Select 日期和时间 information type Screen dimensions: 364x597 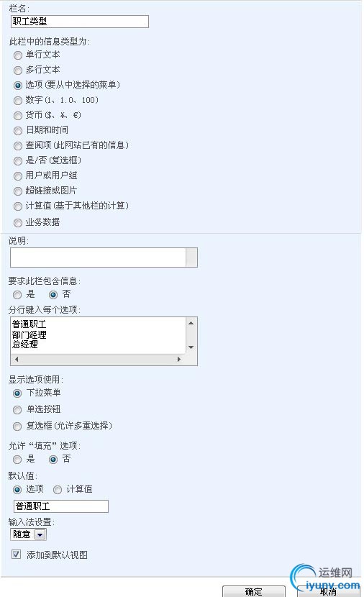pos(17,131)
